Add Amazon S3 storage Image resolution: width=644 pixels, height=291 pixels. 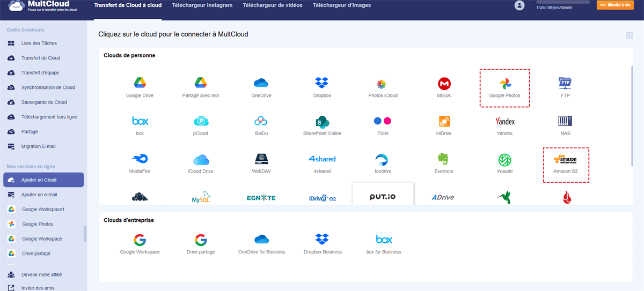(x=566, y=165)
